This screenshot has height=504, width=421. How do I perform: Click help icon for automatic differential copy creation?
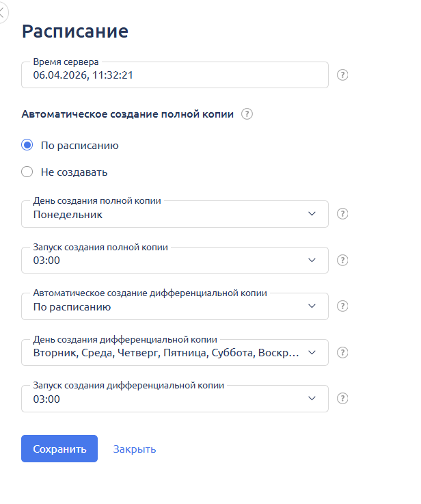pos(343,306)
